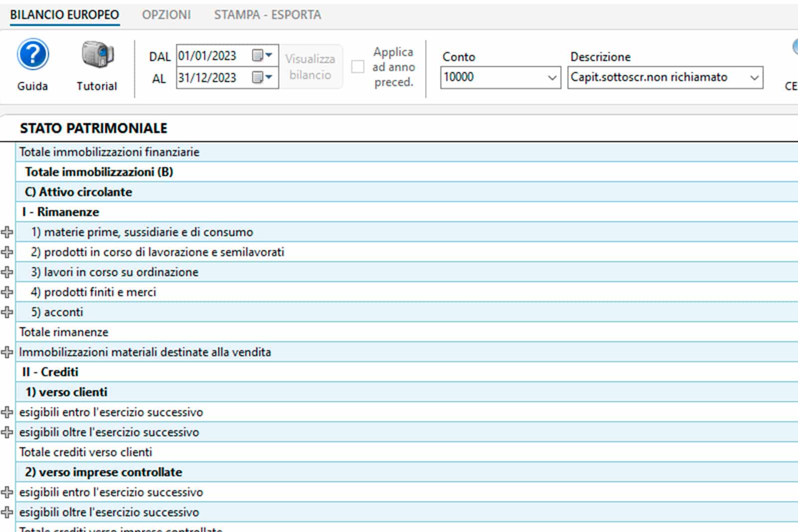
Task: Click the Visualizza bilancio button
Action: tap(310, 67)
